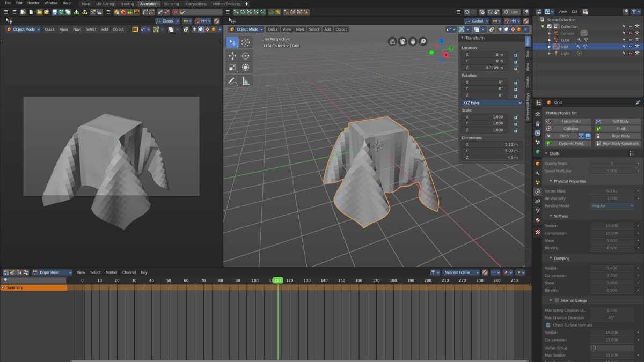Remove Cloth physics with the X button
Screen dimensions: 644x362
548,136
